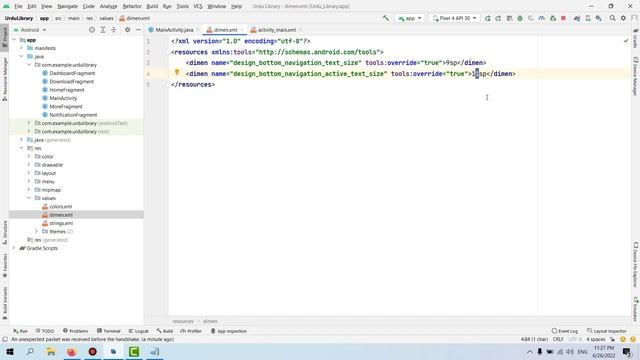Toggle the Resource Manager side panel

tap(4, 79)
